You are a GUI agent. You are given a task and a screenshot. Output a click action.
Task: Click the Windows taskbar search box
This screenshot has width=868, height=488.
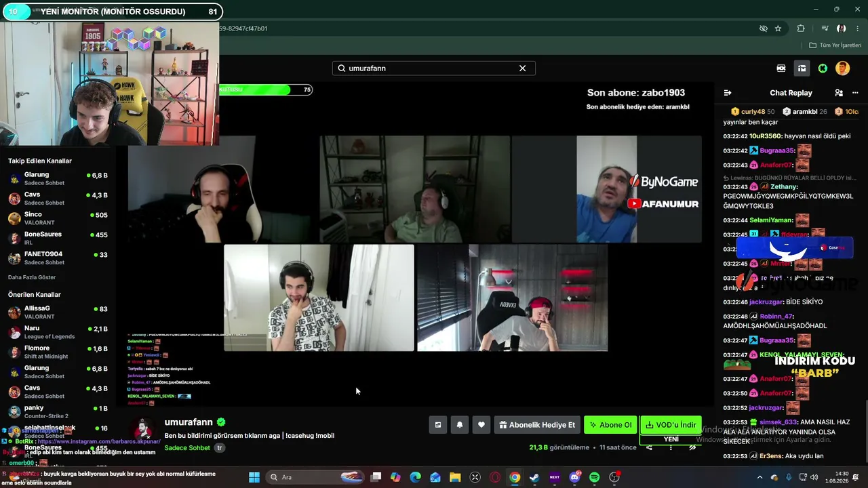click(x=316, y=477)
